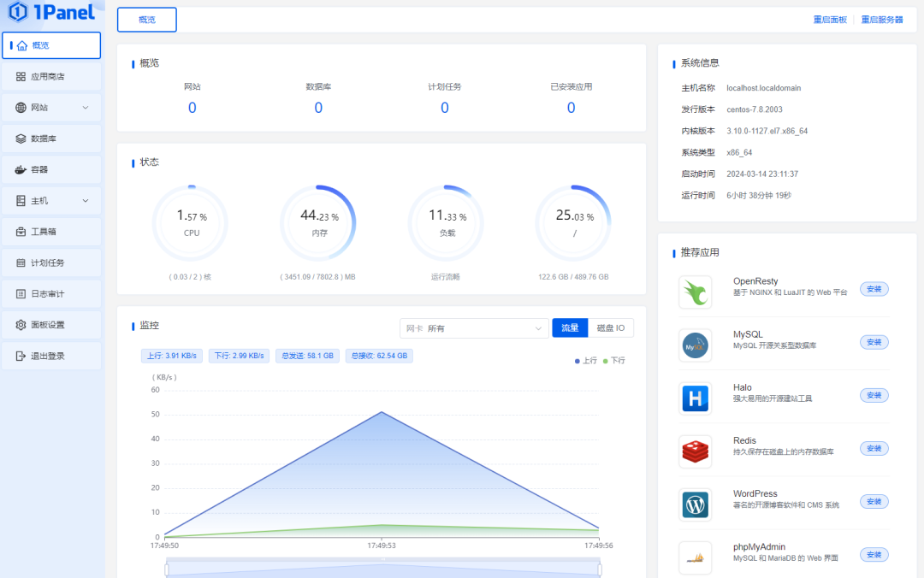Open the 应用商店 app store icon
Image resolution: width=924 pixels, height=578 pixels.
[x=21, y=77]
